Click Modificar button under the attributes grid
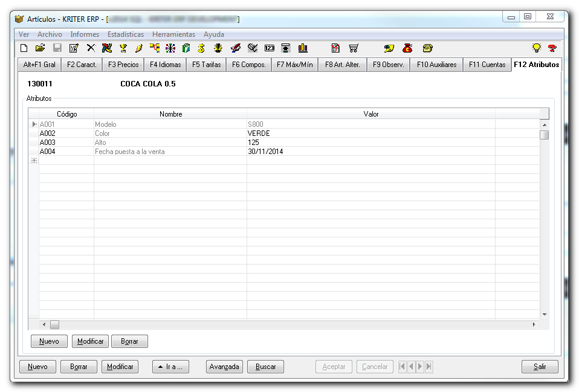This screenshot has height=392, width=579. (91, 341)
